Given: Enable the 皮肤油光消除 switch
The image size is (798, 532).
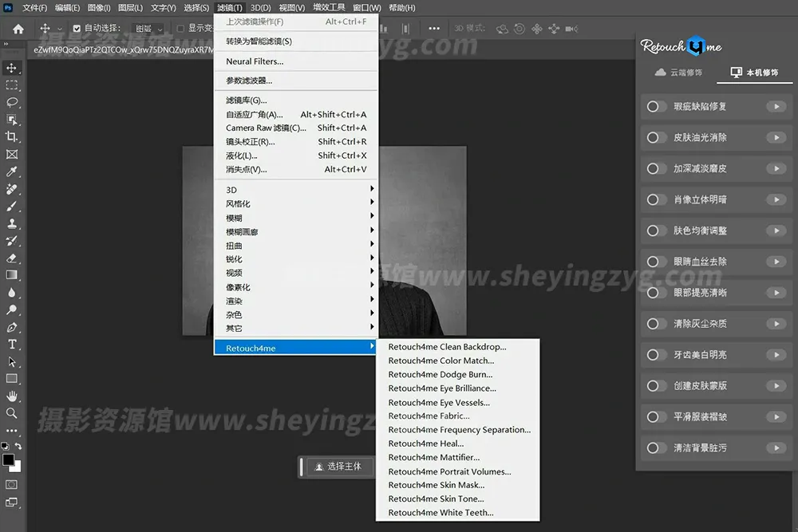Looking at the screenshot, I should (x=656, y=137).
